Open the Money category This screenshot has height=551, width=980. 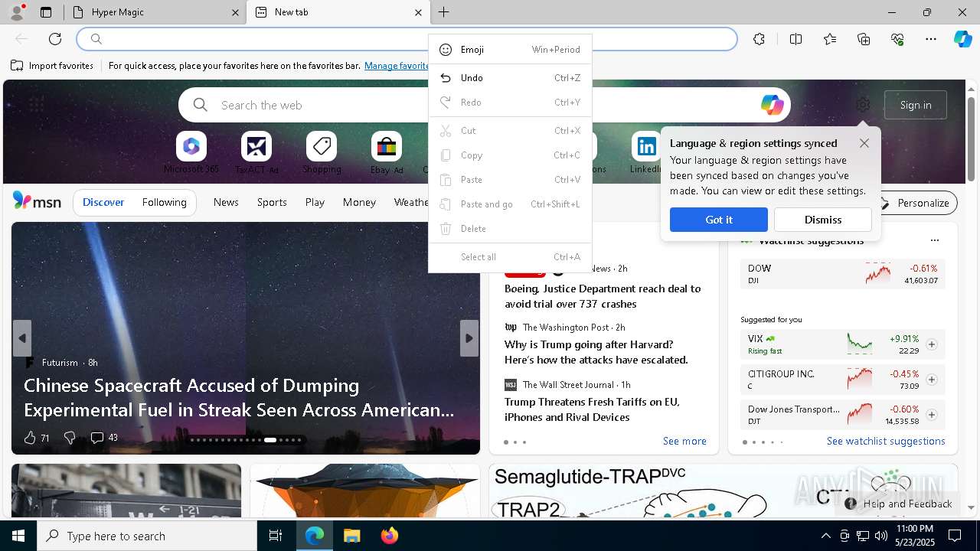tap(359, 203)
